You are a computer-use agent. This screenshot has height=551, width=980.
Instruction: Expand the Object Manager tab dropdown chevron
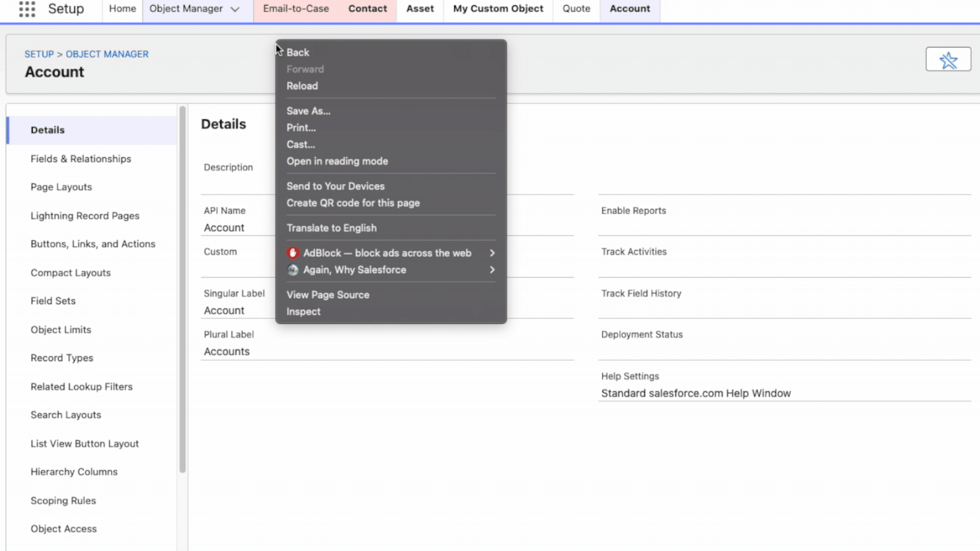click(x=235, y=9)
